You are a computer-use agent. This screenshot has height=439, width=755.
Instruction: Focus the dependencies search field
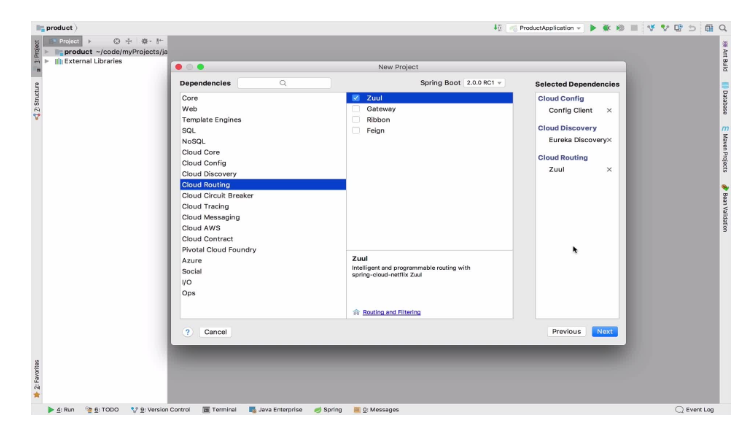pyautogui.click(x=284, y=83)
